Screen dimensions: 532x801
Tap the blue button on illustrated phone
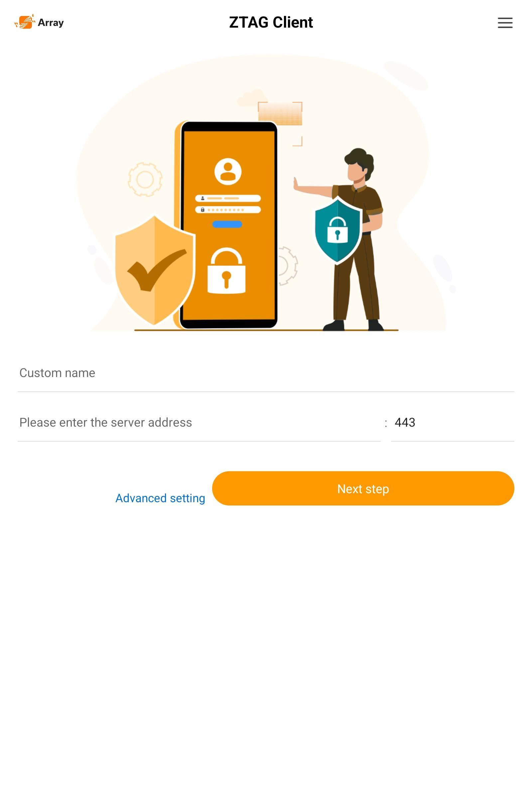click(227, 224)
